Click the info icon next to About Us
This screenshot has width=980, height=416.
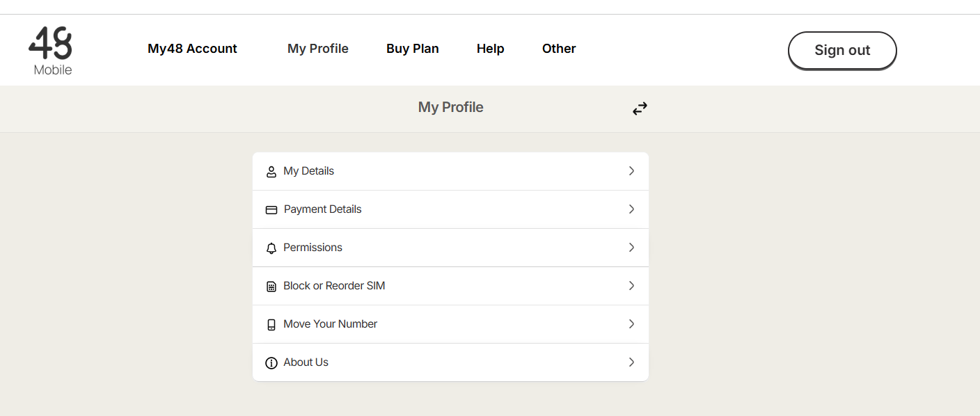click(x=271, y=363)
